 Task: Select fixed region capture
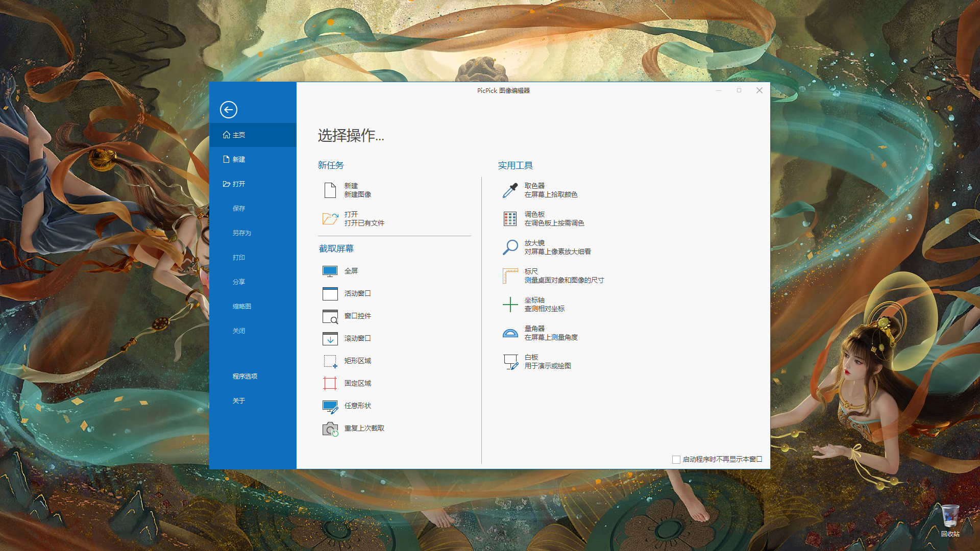click(x=330, y=383)
